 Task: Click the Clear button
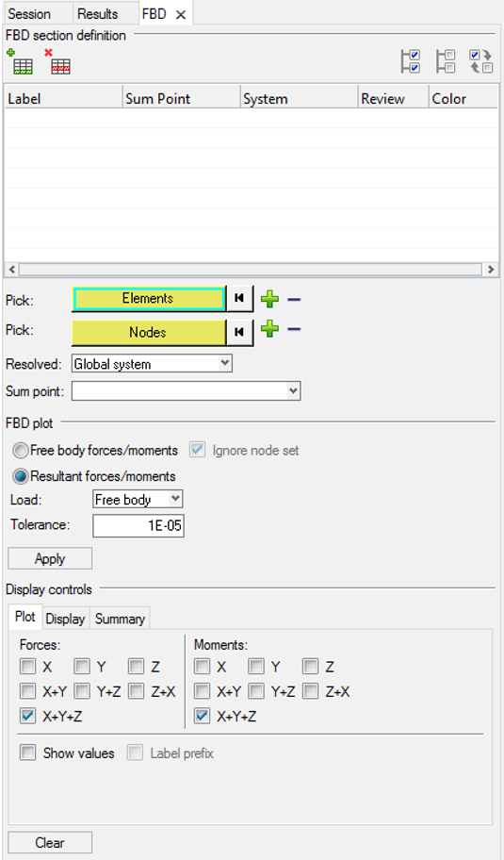coord(50,842)
